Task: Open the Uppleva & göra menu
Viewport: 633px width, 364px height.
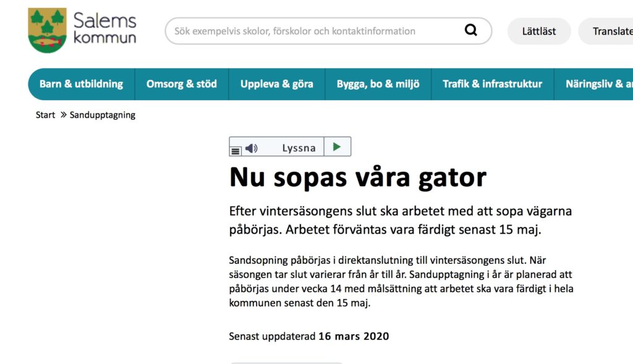Action: tap(277, 84)
